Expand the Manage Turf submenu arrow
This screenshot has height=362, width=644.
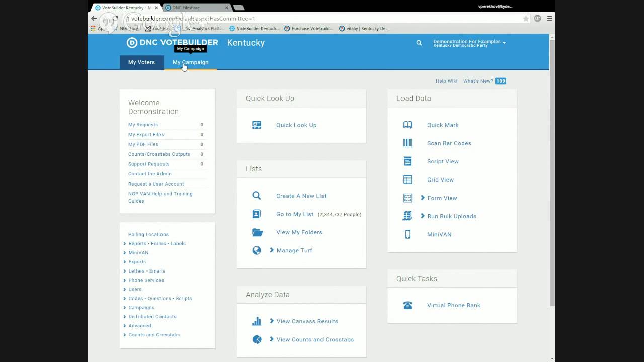point(272,250)
